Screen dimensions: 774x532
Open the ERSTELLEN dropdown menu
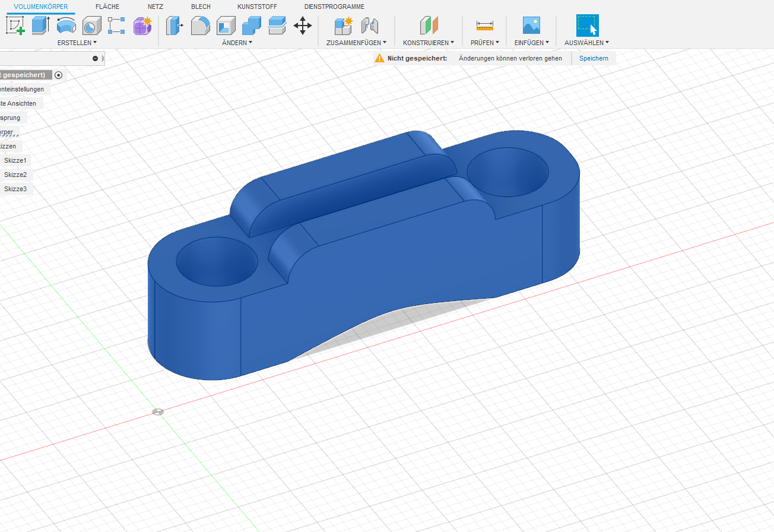coord(77,43)
